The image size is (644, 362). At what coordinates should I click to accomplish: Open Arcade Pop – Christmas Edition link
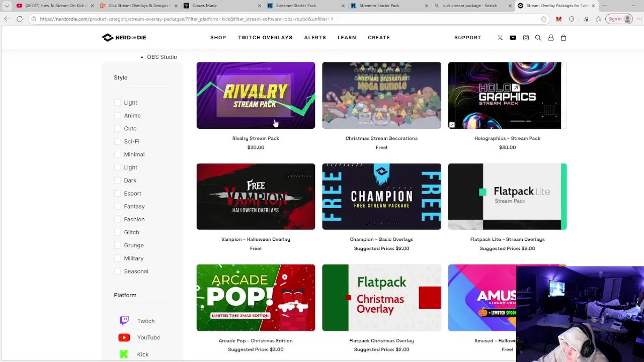tap(256, 340)
